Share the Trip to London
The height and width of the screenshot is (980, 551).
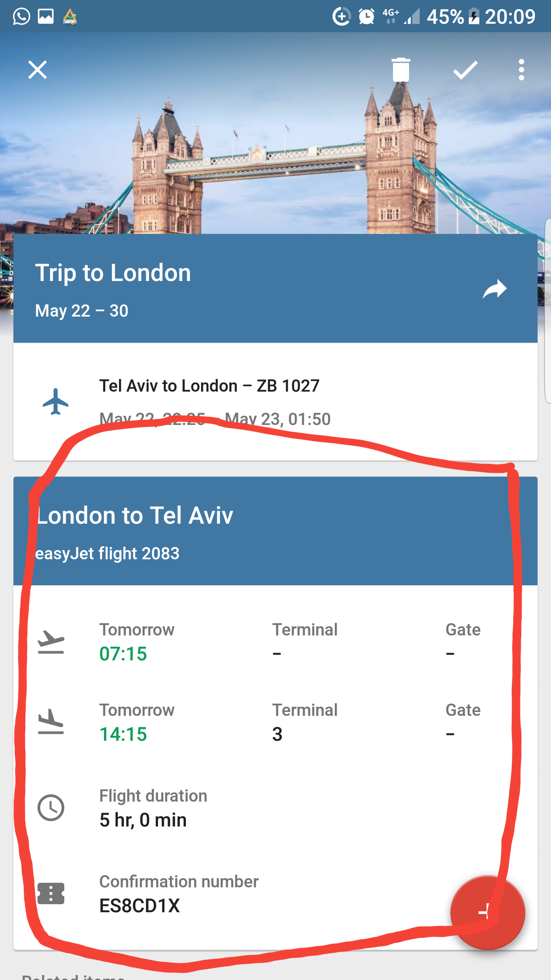(494, 289)
